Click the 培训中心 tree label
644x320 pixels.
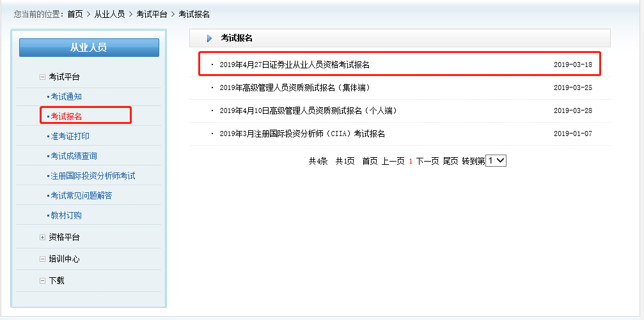[x=64, y=259]
